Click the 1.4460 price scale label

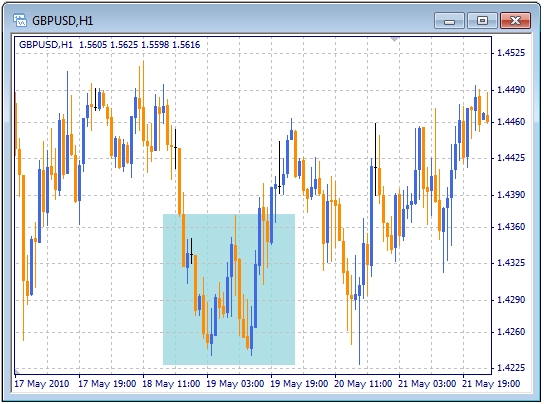tap(511, 122)
